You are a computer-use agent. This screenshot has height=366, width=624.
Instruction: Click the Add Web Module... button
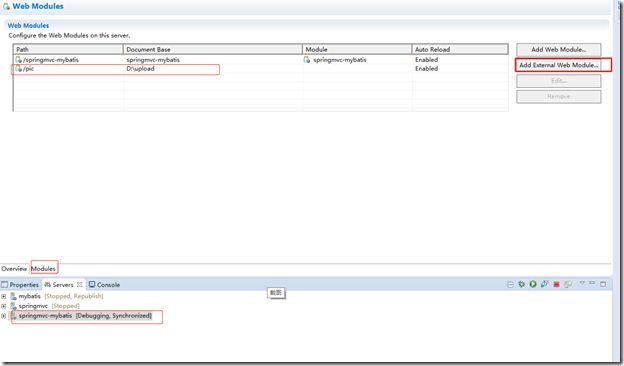click(x=559, y=50)
